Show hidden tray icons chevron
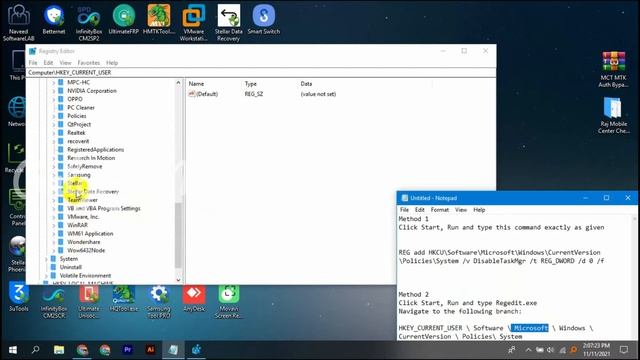 pyautogui.click(x=528, y=350)
